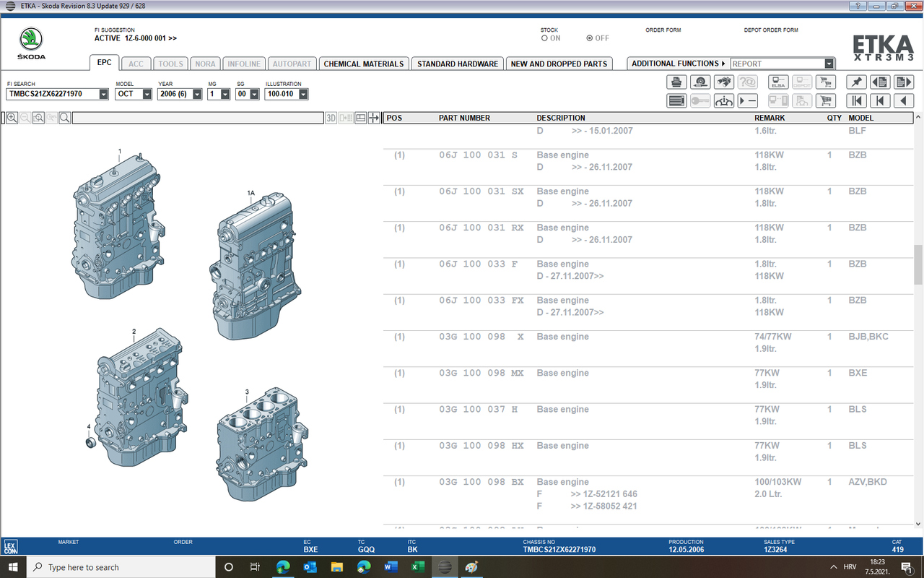Open Outlook from the taskbar
The height and width of the screenshot is (578, 924).
(310, 567)
